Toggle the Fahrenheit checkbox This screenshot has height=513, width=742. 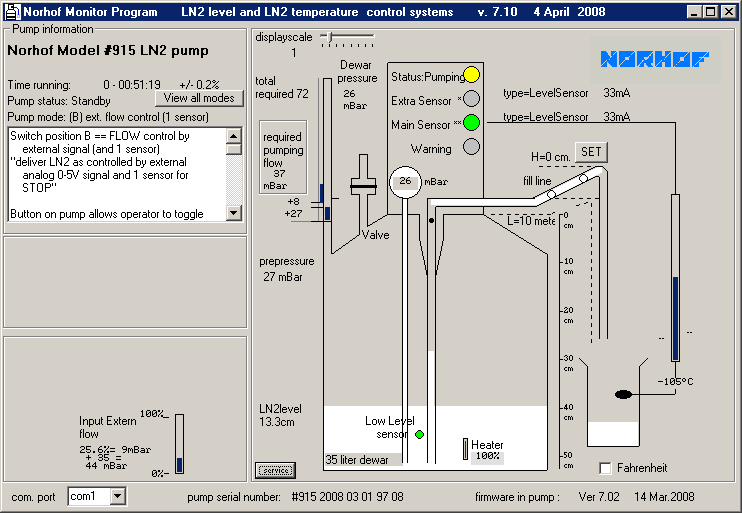pyautogui.click(x=605, y=468)
